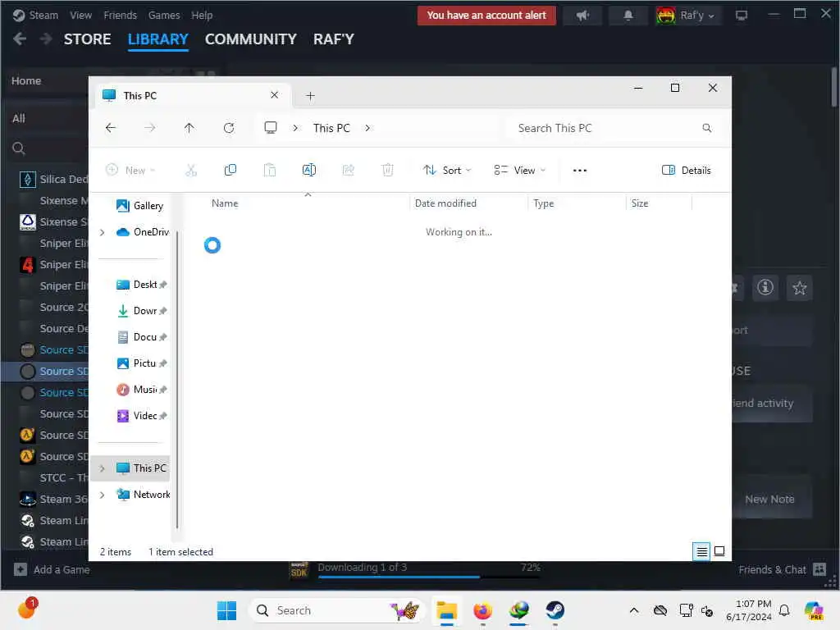Click Steam library search magnifier icon
The height and width of the screenshot is (630, 840).
tap(19, 148)
